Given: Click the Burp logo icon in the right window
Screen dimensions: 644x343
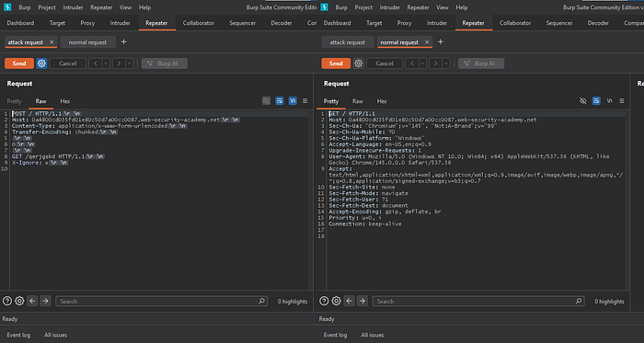Looking at the screenshot, I should click(325, 7).
